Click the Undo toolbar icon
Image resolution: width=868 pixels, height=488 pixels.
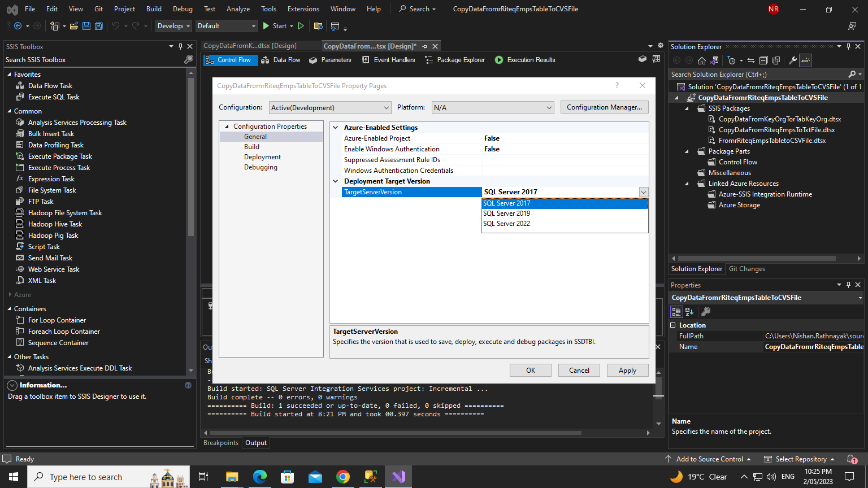coord(115,26)
